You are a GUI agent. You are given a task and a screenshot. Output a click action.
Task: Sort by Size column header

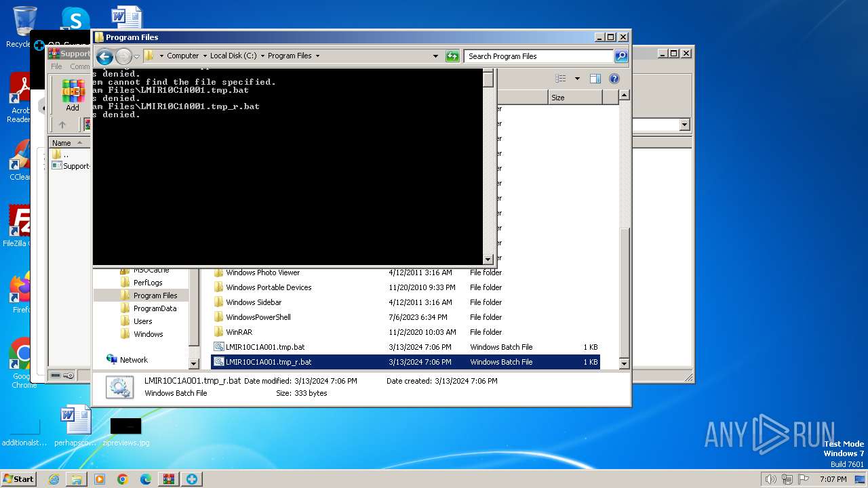tap(575, 98)
